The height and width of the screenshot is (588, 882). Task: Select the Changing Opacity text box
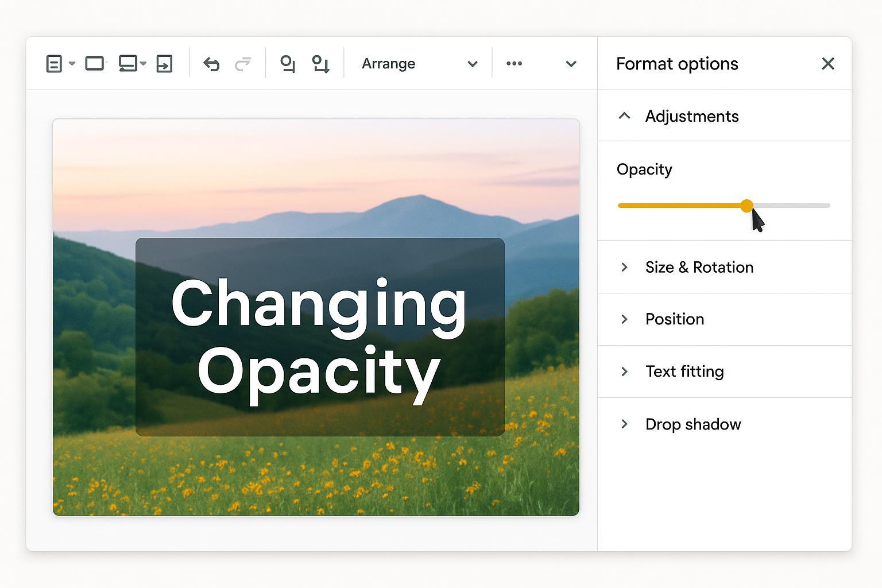point(320,337)
